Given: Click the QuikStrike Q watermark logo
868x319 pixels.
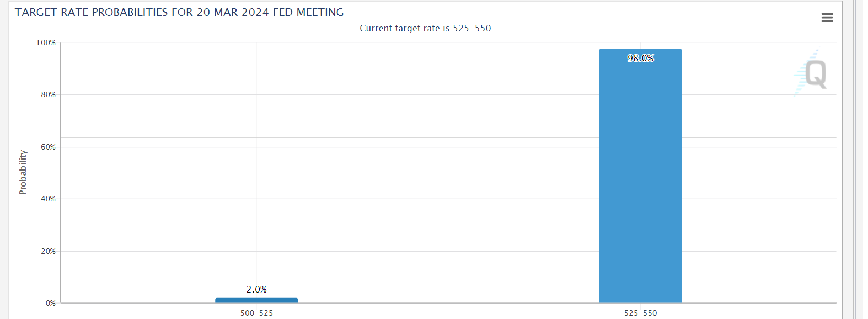Looking at the screenshot, I should coord(811,72).
